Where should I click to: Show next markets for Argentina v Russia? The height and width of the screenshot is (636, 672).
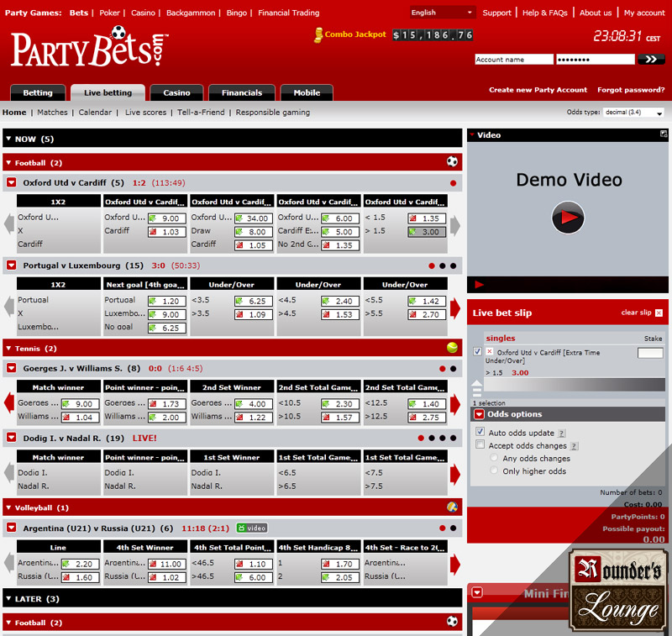coord(454,565)
